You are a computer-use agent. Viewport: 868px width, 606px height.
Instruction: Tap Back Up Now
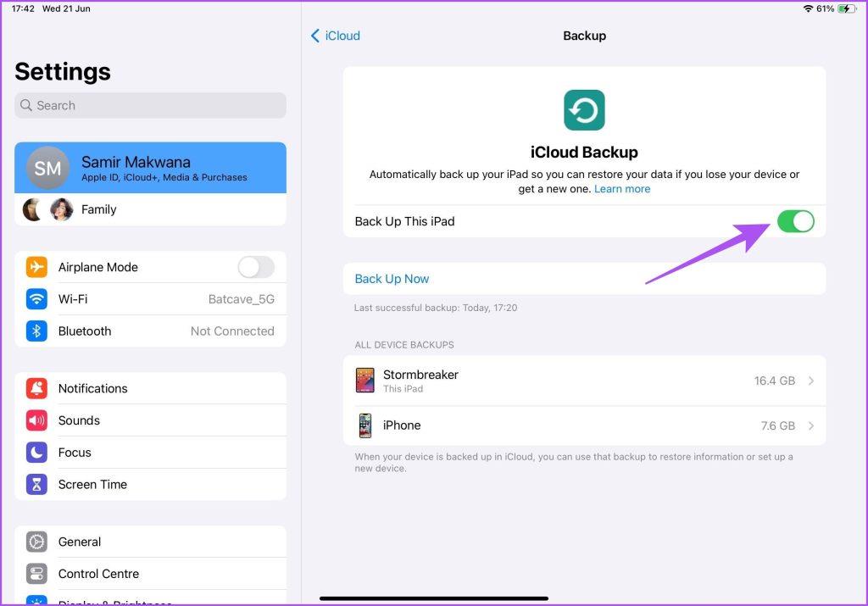(392, 279)
